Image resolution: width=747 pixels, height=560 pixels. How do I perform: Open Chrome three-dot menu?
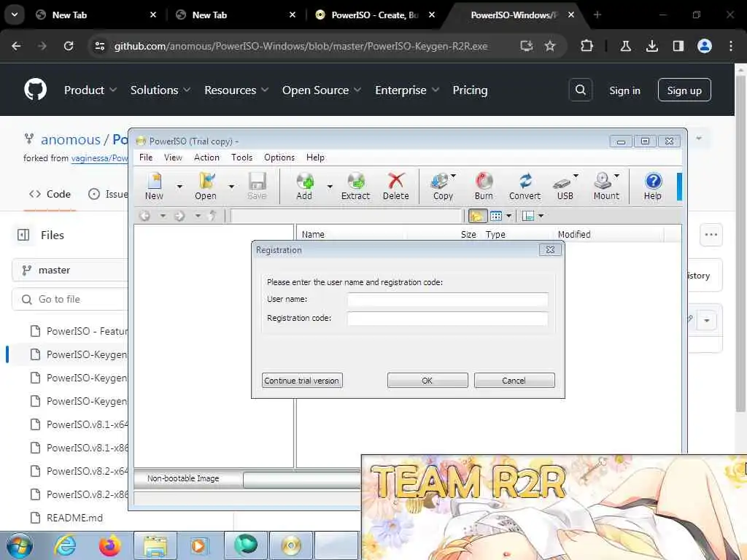(x=731, y=46)
